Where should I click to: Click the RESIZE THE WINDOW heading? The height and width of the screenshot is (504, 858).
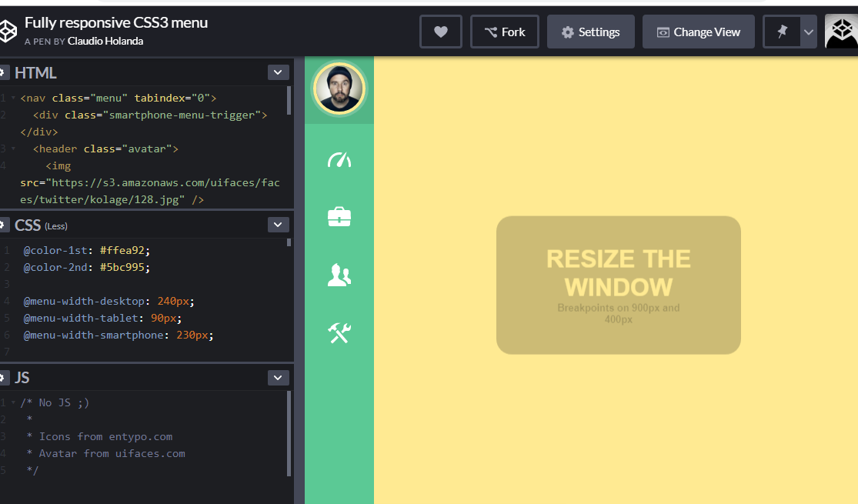[x=619, y=272]
